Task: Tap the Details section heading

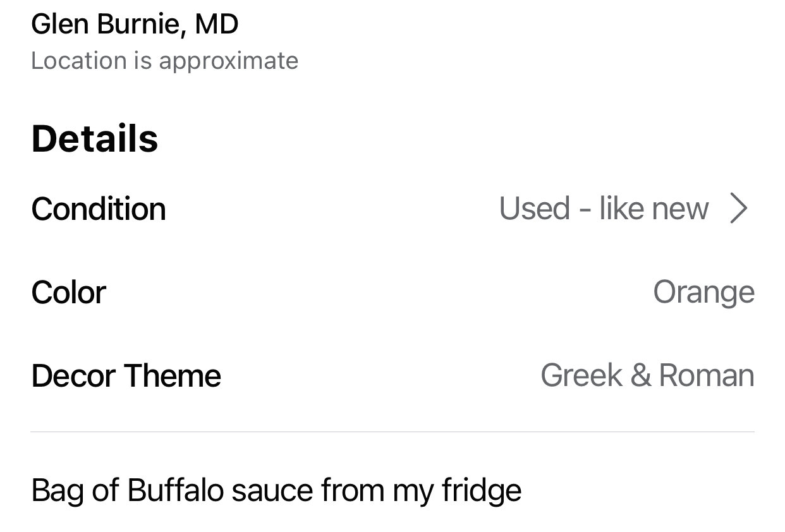Action: click(95, 139)
